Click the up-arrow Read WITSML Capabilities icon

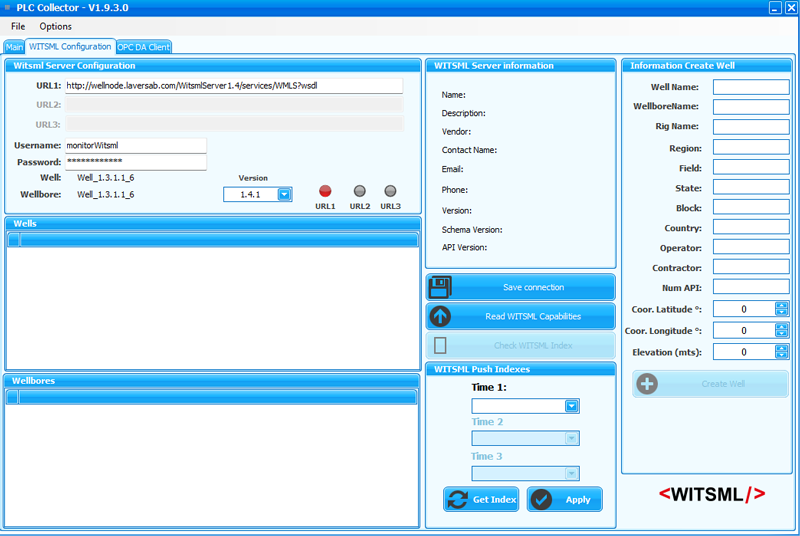point(440,317)
